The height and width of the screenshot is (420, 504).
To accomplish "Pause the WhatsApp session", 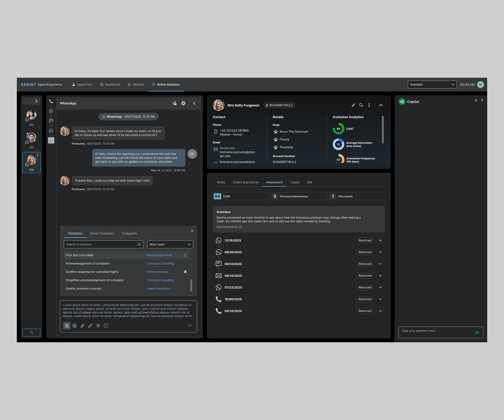I will (184, 103).
